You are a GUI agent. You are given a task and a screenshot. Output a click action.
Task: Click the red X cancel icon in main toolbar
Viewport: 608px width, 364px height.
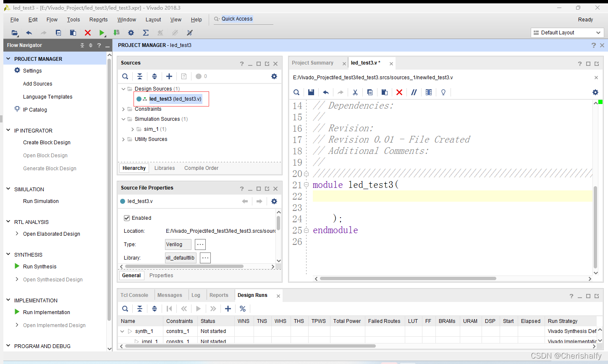tap(88, 33)
